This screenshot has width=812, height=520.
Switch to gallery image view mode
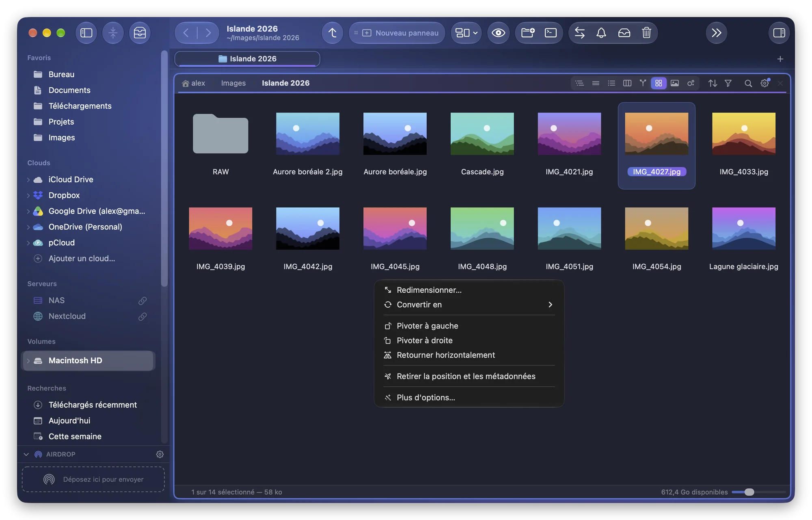click(x=674, y=83)
